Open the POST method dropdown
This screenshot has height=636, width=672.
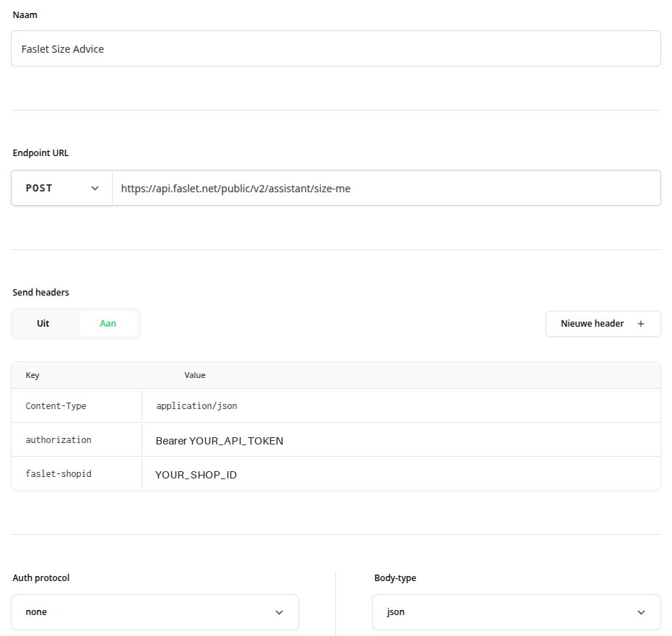coord(61,188)
